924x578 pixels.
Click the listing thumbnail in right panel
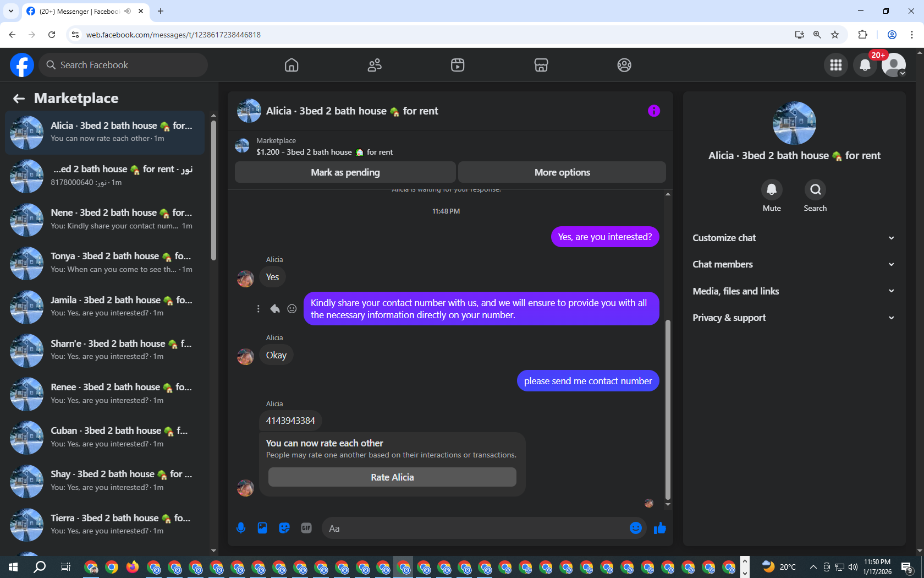click(794, 123)
